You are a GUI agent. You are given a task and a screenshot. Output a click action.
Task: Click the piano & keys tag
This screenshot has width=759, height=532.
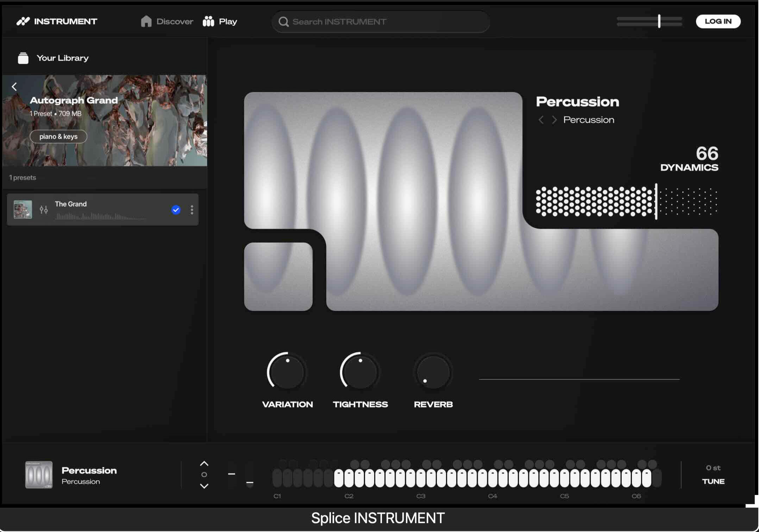(58, 137)
